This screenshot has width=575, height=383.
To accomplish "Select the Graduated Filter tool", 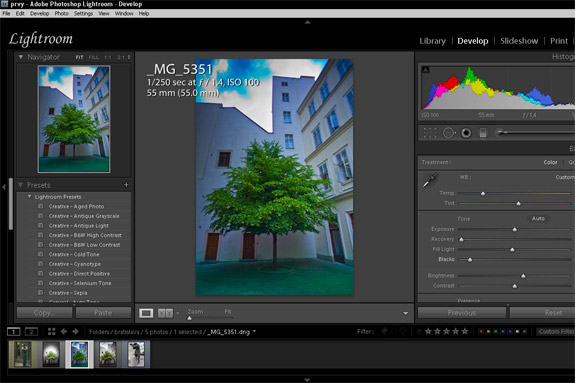I will point(483,133).
